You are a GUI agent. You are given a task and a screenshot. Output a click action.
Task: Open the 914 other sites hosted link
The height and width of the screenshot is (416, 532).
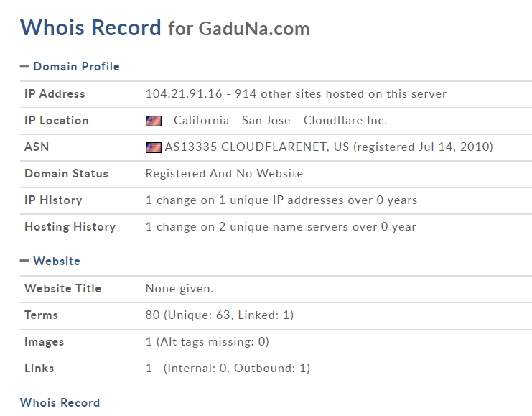point(340,93)
